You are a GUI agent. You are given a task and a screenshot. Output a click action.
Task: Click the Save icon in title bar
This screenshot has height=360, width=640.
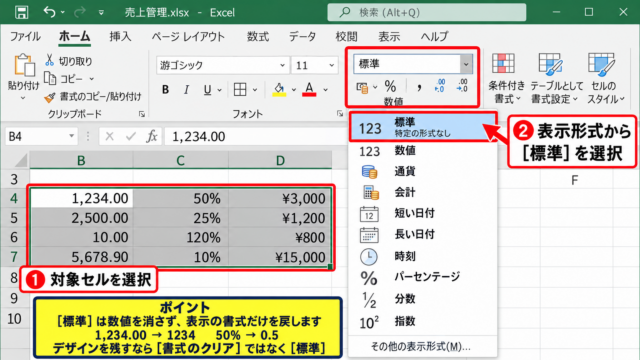(x=21, y=12)
